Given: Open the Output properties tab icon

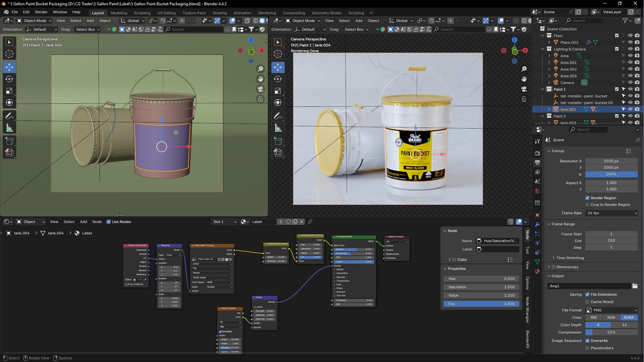Looking at the screenshot, I should click(537, 163).
